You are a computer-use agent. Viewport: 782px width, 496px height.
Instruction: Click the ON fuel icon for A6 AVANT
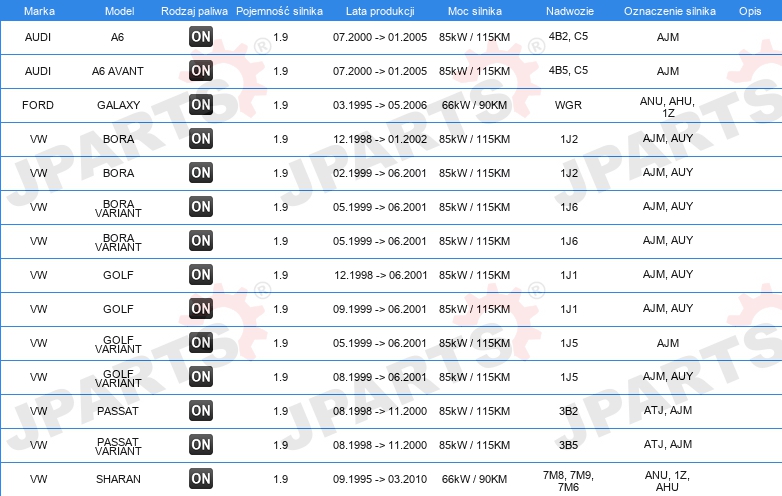tap(201, 71)
